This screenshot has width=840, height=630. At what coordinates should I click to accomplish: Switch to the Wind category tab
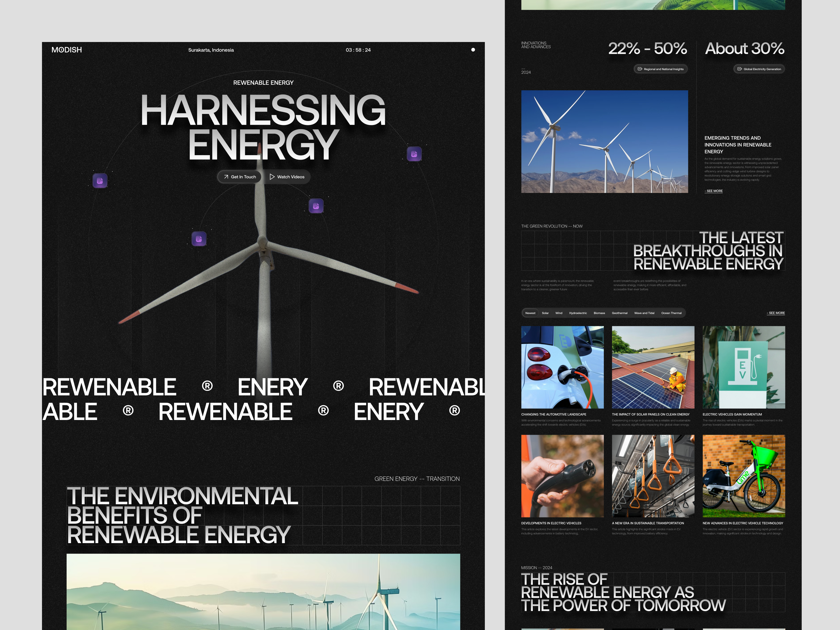coord(559,313)
